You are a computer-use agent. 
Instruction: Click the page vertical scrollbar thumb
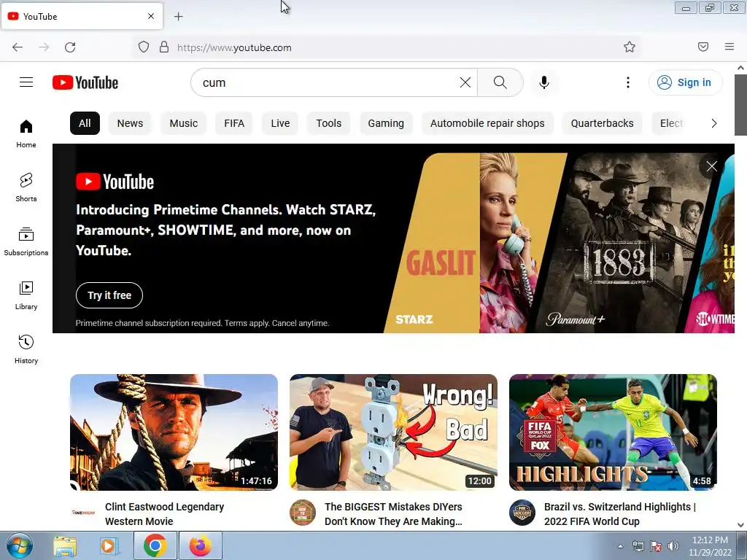741,105
